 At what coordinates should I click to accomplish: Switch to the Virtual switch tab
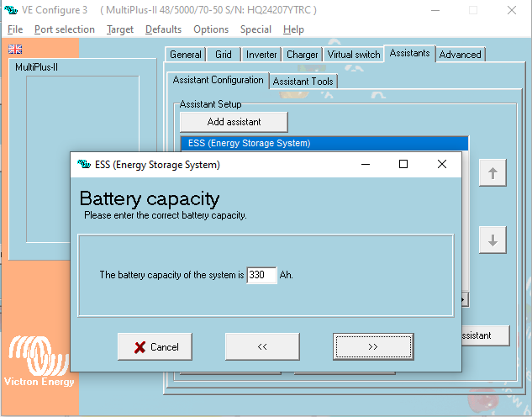coord(354,55)
